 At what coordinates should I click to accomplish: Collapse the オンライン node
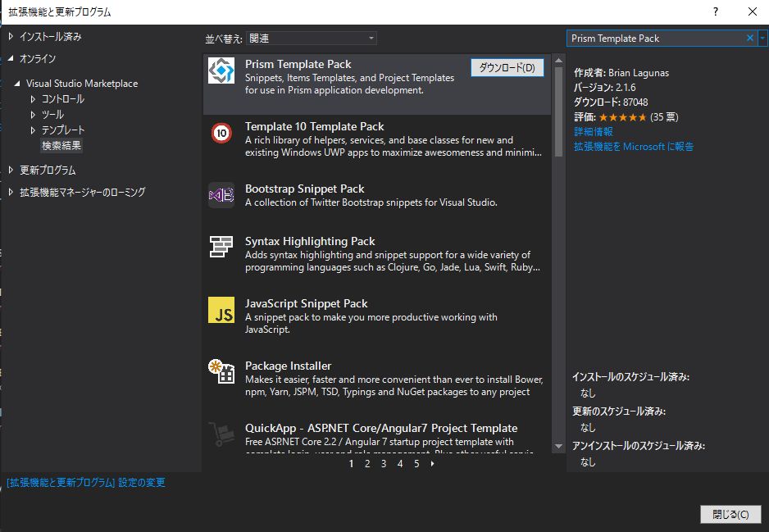click(x=11, y=58)
